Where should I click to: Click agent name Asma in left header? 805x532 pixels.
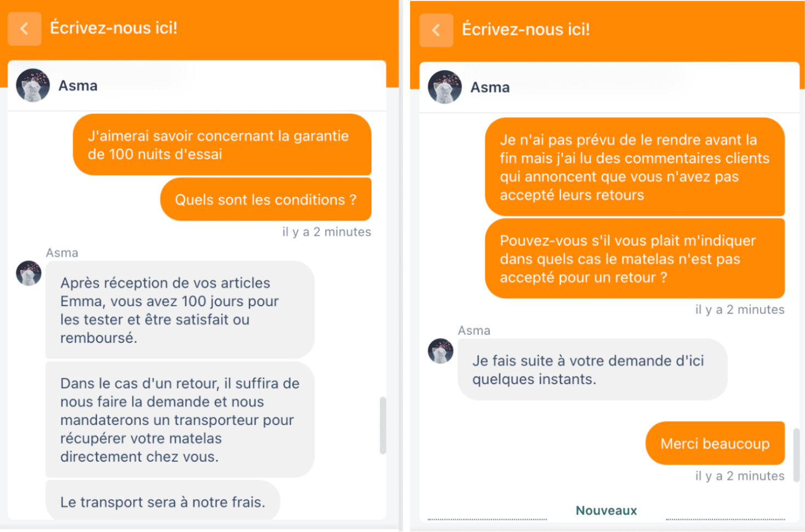pyautogui.click(x=78, y=86)
